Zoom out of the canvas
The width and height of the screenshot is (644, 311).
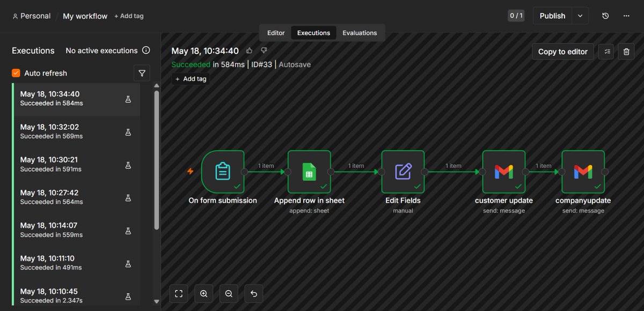pyautogui.click(x=229, y=293)
